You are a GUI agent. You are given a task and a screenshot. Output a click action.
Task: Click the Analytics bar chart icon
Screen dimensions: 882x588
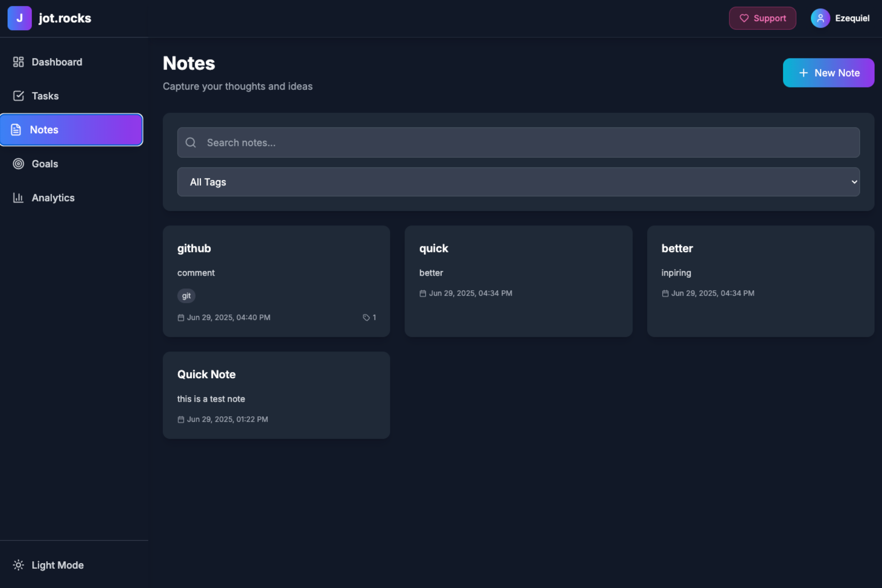pos(18,198)
